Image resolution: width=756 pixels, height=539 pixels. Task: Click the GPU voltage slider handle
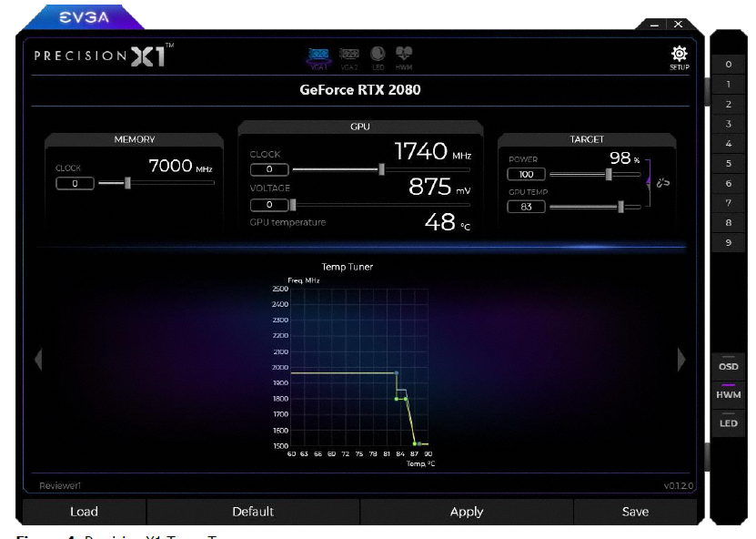pos(293,205)
